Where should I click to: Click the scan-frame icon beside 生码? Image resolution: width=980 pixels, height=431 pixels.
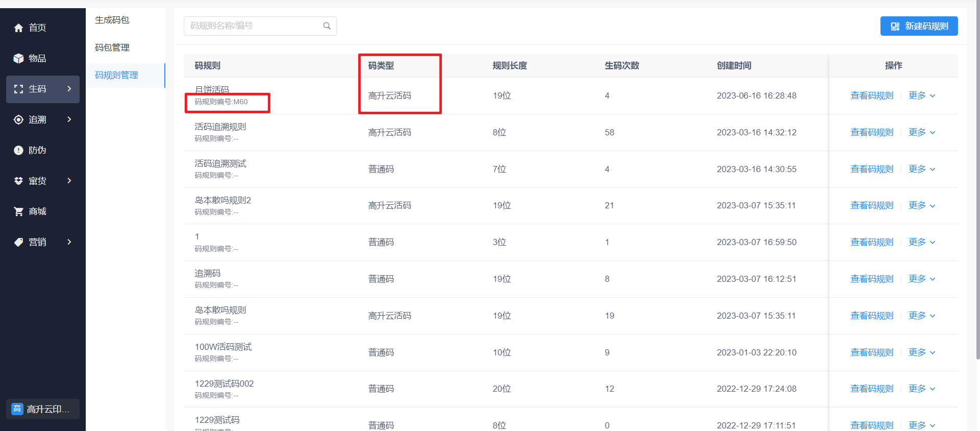[18, 89]
